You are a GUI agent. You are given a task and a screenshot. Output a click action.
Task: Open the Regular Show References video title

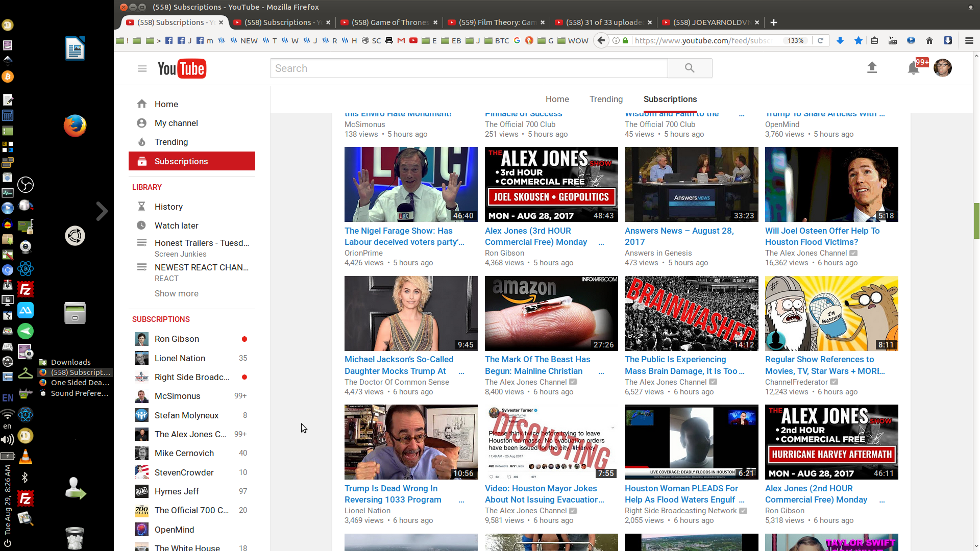[x=825, y=365]
